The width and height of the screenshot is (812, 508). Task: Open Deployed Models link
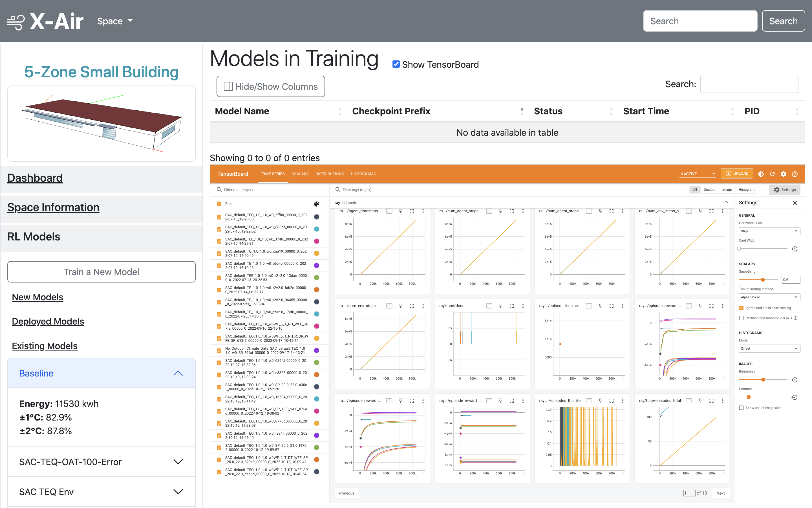(48, 321)
